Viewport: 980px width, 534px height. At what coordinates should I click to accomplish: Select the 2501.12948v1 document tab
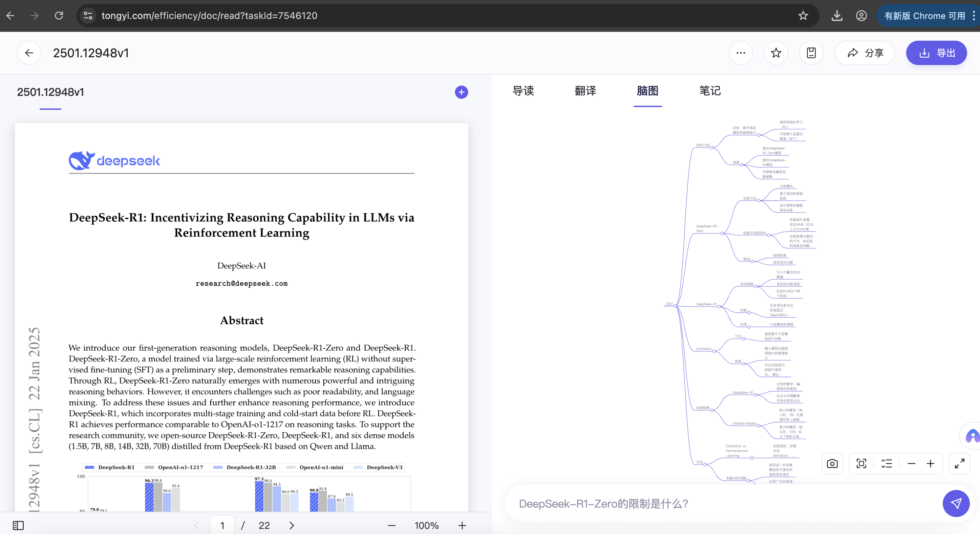click(x=50, y=92)
